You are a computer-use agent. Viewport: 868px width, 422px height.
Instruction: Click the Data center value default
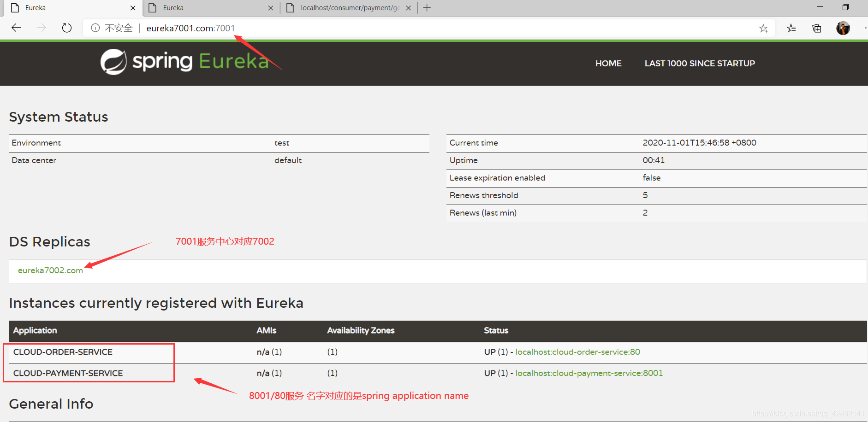tap(288, 160)
